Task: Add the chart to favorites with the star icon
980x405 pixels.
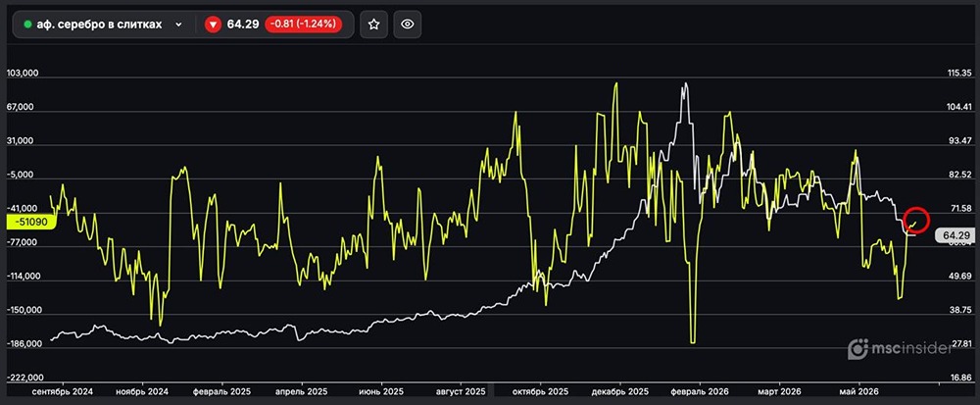Action: pyautogui.click(x=373, y=25)
